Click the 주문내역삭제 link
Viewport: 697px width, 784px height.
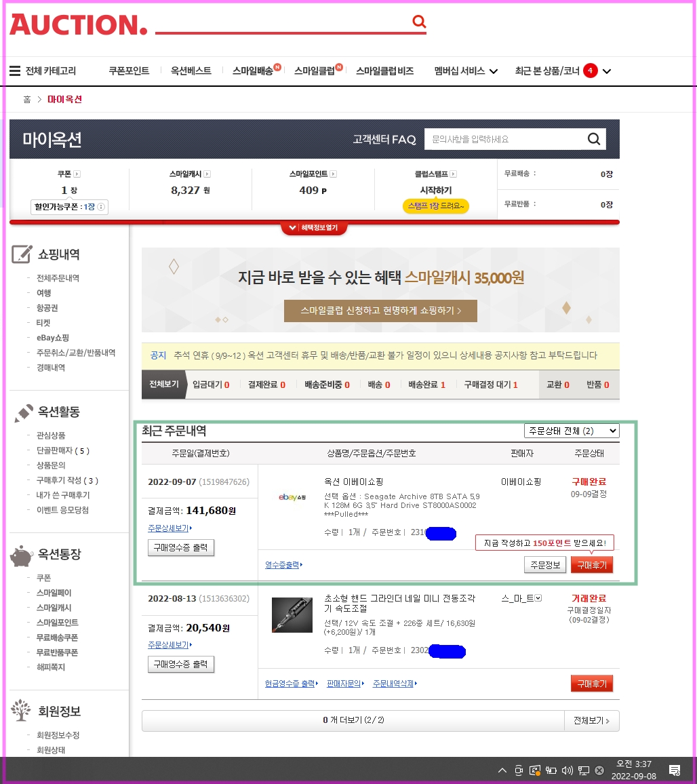395,684
